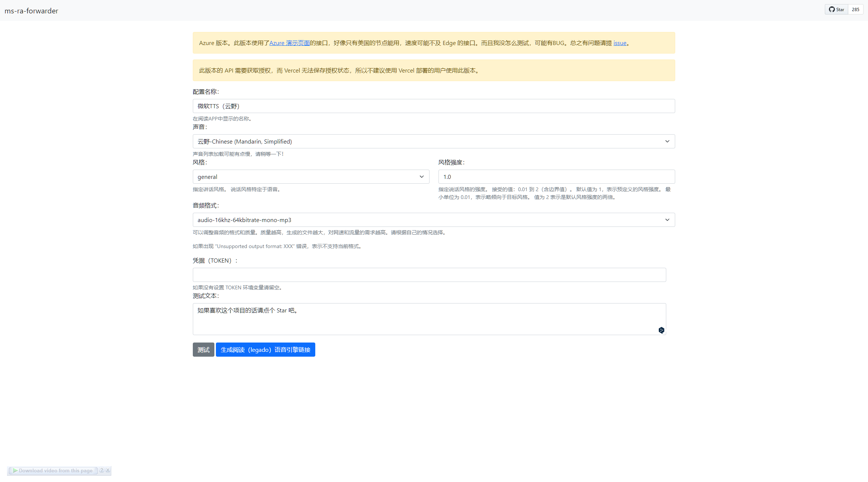
Task: Click the GitHub Star button
Action: (x=836, y=9)
